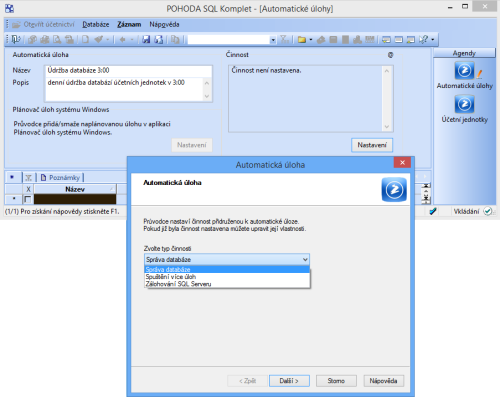Open the yellow folder toolbar icon
The width and height of the screenshot is (500, 397).
[x=302, y=40]
